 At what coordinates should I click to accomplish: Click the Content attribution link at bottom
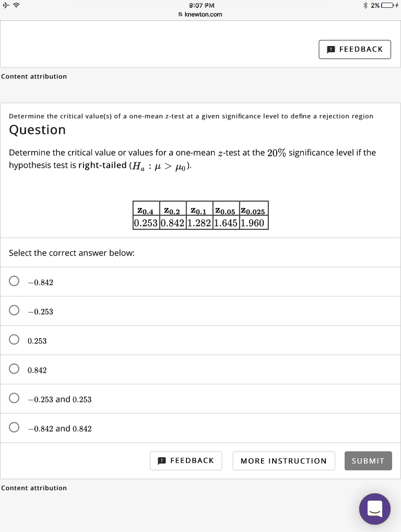click(34, 488)
